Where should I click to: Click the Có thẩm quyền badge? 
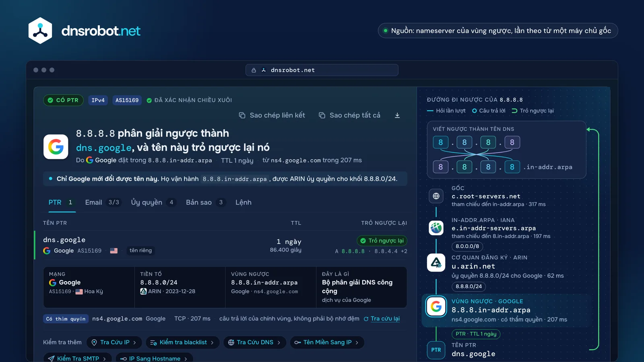pos(66,319)
